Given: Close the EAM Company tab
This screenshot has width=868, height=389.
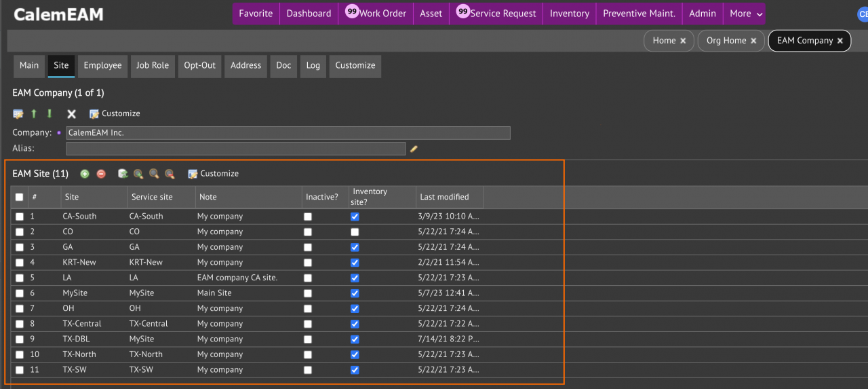Looking at the screenshot, I should (840, 41).
